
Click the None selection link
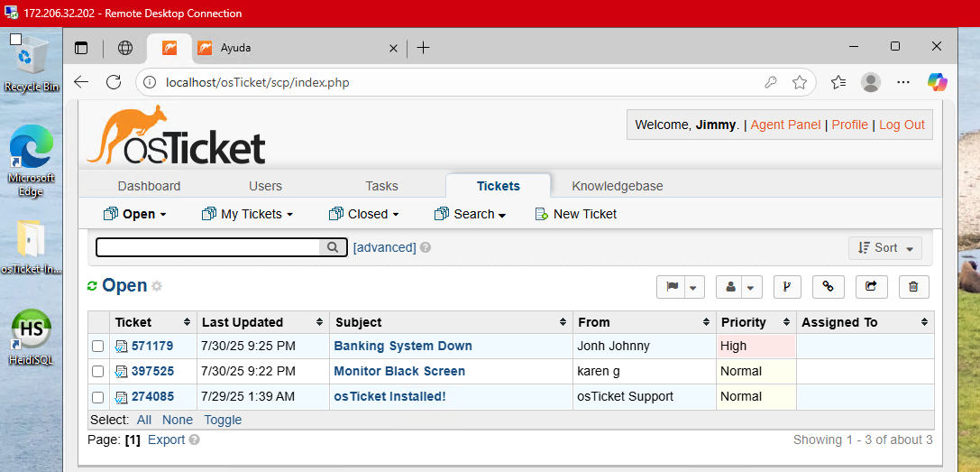[x=178, y=420]
